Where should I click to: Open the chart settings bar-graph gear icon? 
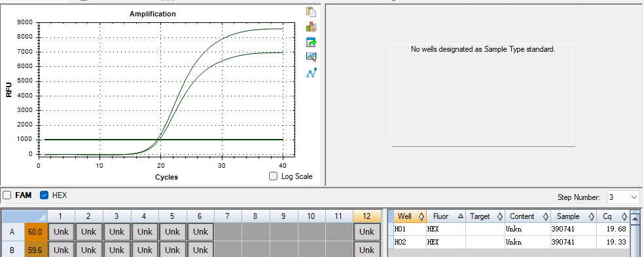point(311,27)
